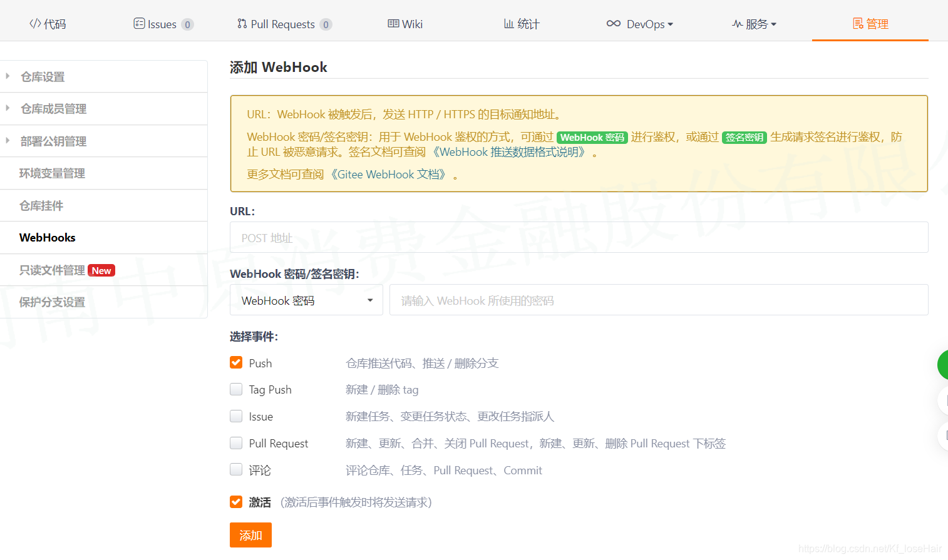Open WebHook 推送数据格式说明 link
This screenshot has height=560, width=948.
tap(510, 152)
